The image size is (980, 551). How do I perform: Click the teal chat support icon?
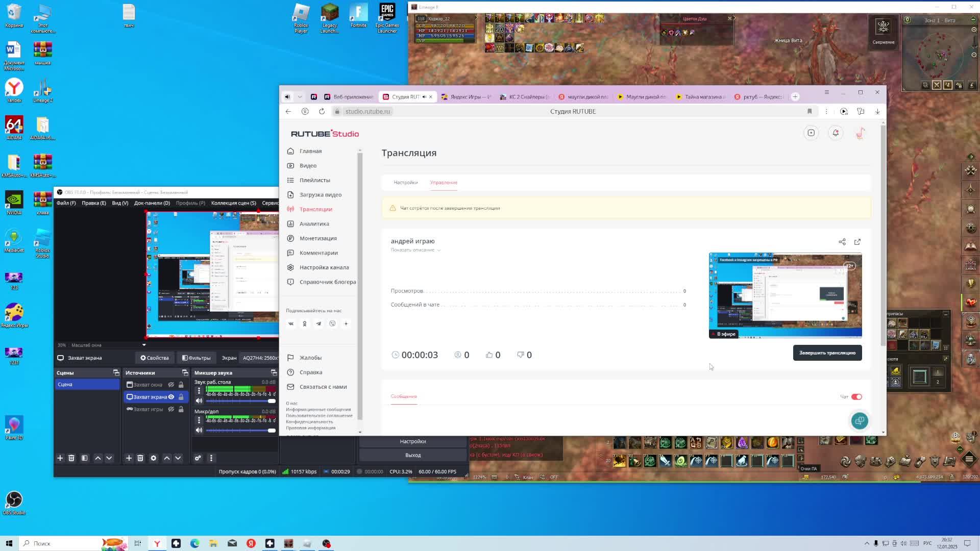click(x=860, y=421)
